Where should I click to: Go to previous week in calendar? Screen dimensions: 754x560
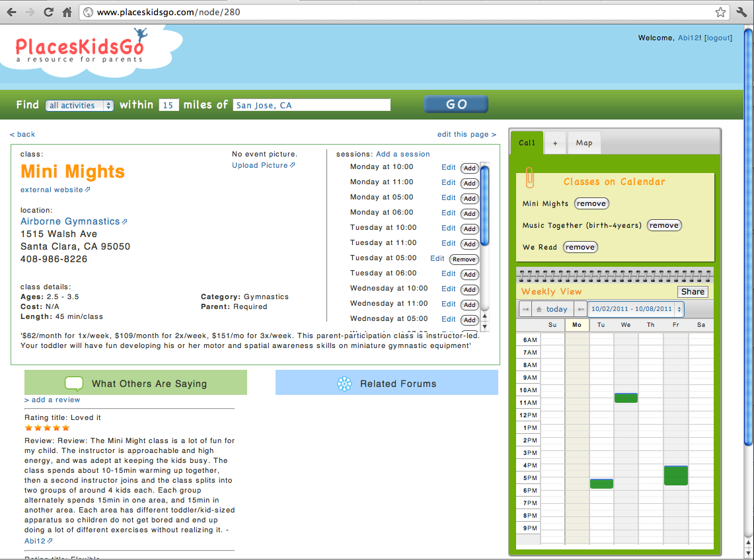pos(525,309)
